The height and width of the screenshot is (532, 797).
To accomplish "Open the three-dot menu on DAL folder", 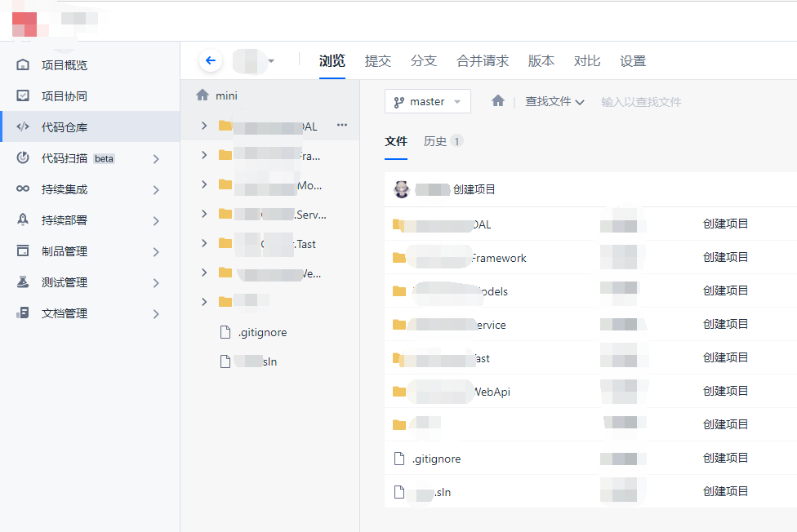I will click(x=342, y=126).
